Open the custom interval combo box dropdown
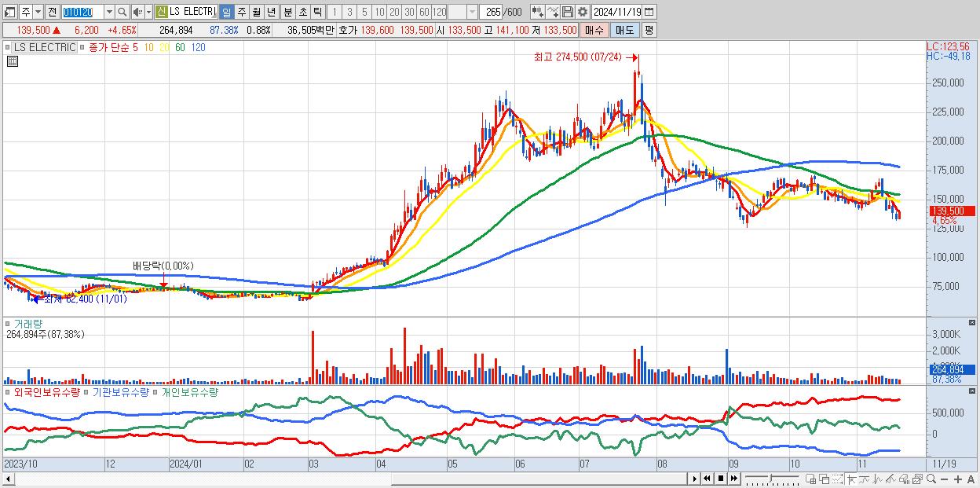This screenshot has height=488, width=980. click(x=472, y=12)
